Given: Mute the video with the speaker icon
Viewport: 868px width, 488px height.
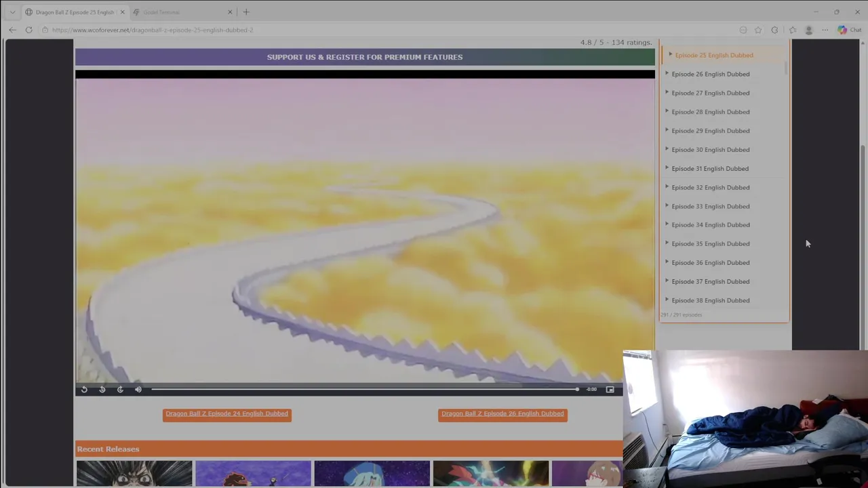Looking at the screenshot, I should pyautogui.click(x=138, y=389).
